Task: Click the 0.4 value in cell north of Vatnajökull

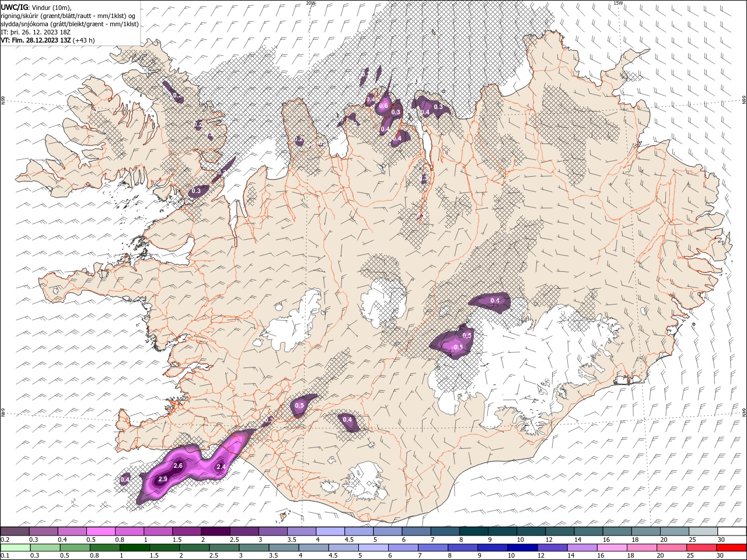Action: pos(495,300)
